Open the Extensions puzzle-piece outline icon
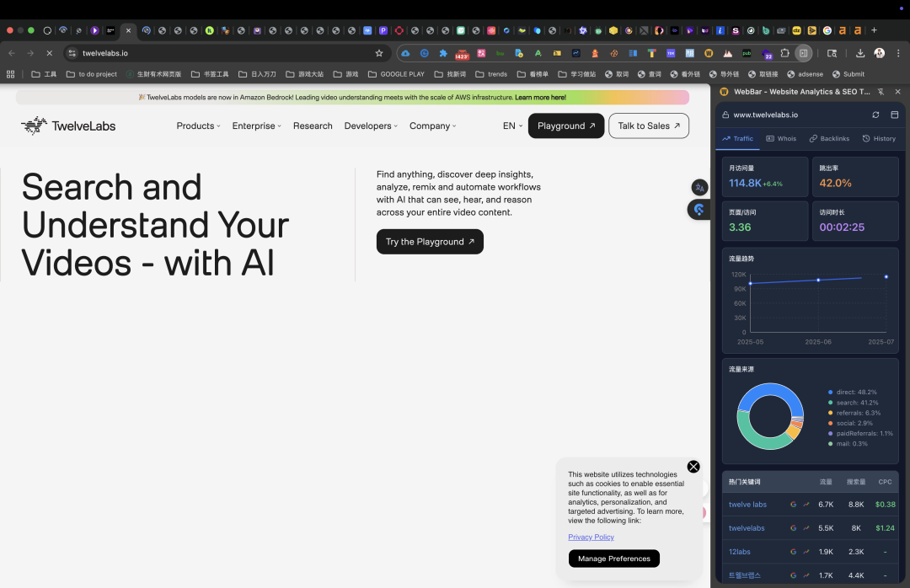 click(784, 53)
